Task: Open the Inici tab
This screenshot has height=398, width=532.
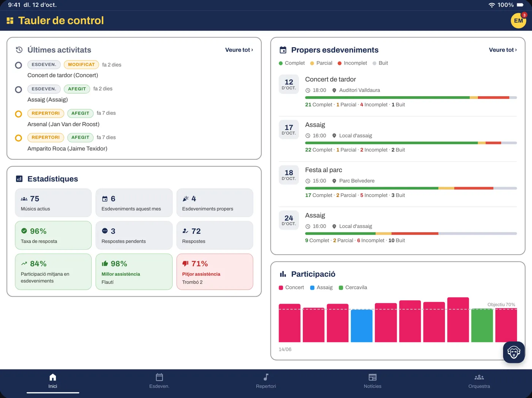Action: coord(53,381)
